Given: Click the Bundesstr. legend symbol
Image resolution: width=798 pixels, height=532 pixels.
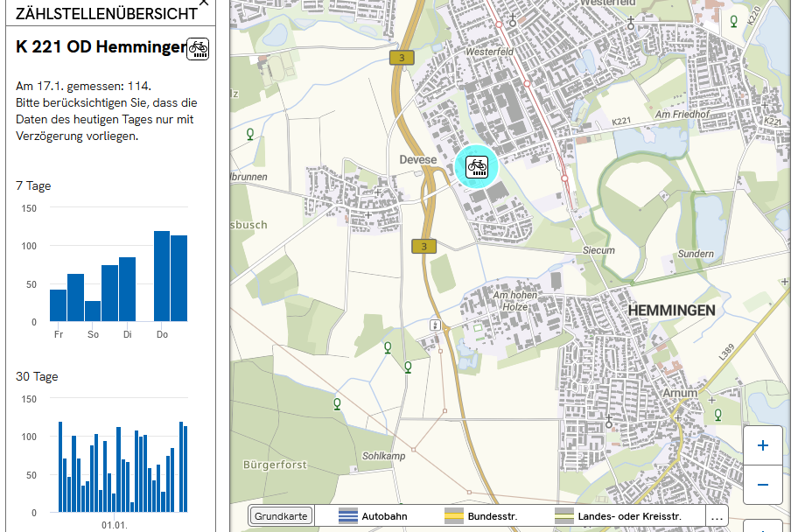Looking at the screenshot, I should point(454,516).
